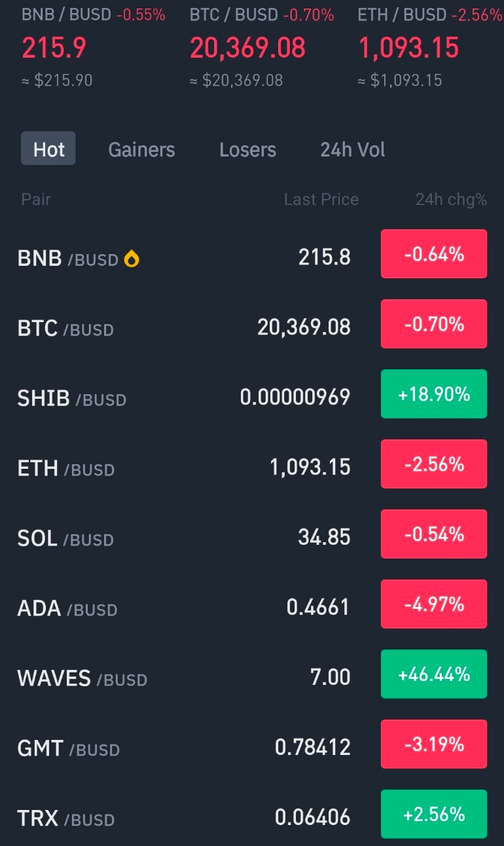The height and width of the screenshot is (846, 504).
Task: Tap the TRX +2.56% green badge
Action: [434, 815]
